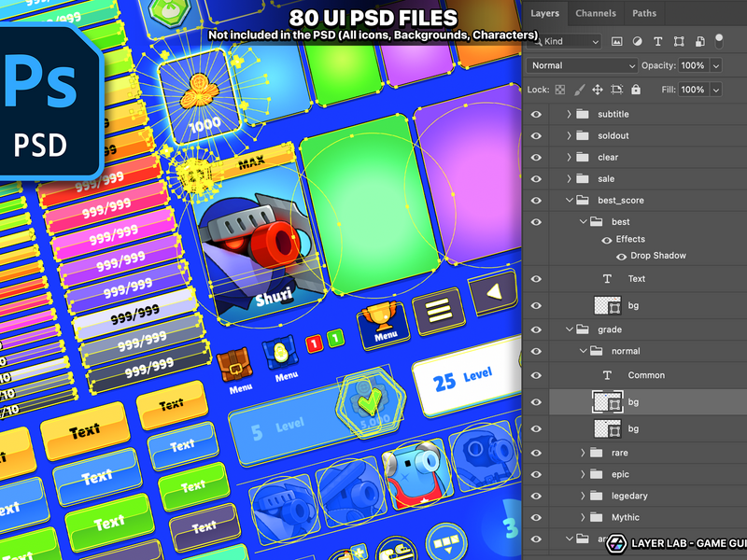The image size is (747, 560).
Task: Switch to the Paths tab
Action: (644, 13)
